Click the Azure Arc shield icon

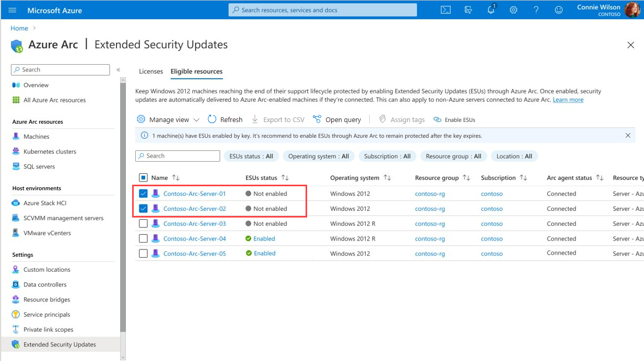pos(17,46)
